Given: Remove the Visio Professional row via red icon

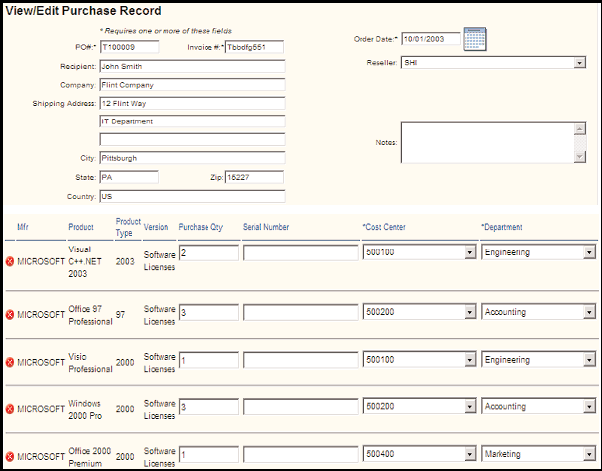Looking at the screenshot, I should pyautogui.click(x=10, y=362).
